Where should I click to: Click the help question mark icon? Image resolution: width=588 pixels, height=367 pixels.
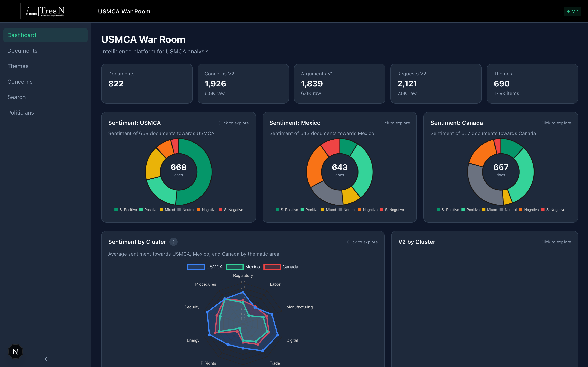(173, 242)
